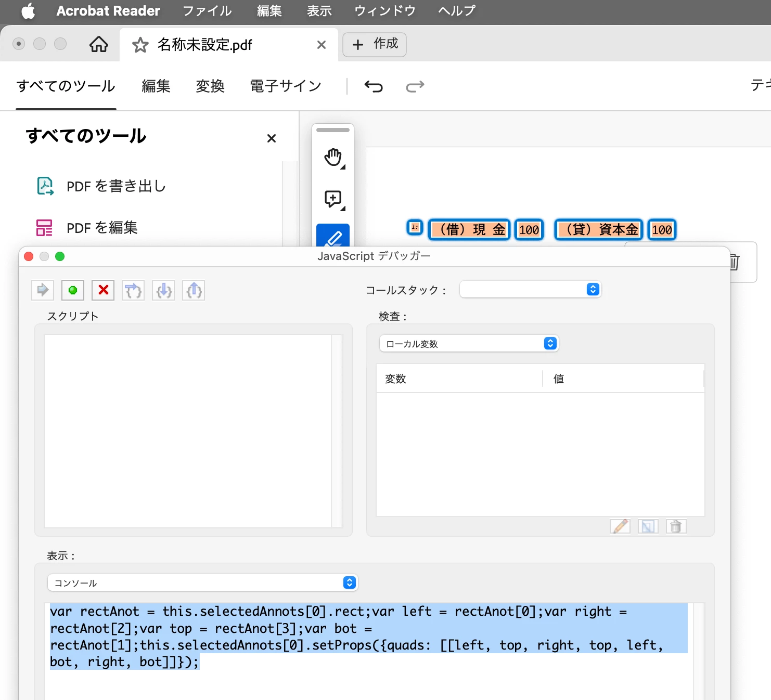The height and width of the screenshot is (700, 771).
Task: Open the ローカル変数 inspect dropdown
Action: (469, 344)
